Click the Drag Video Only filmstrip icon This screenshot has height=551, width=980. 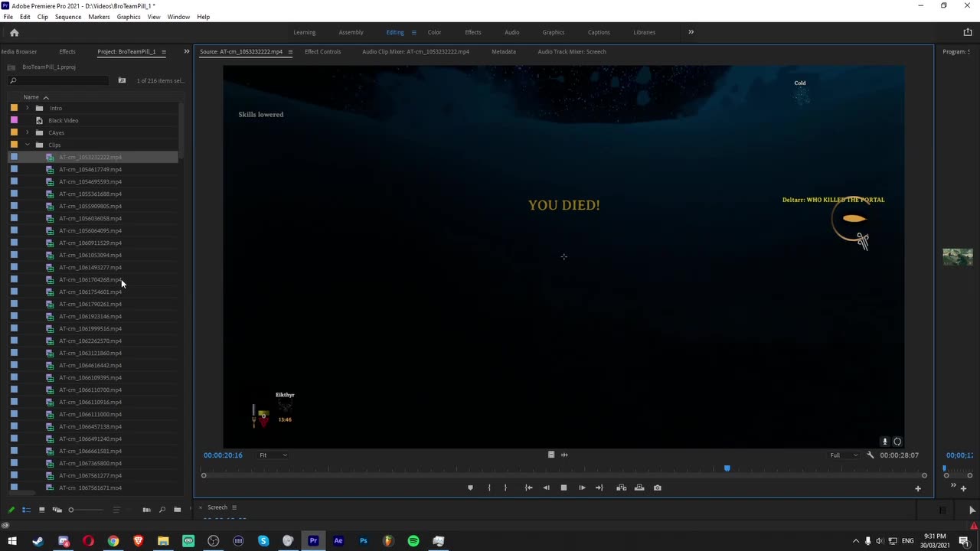click(551, 455)
